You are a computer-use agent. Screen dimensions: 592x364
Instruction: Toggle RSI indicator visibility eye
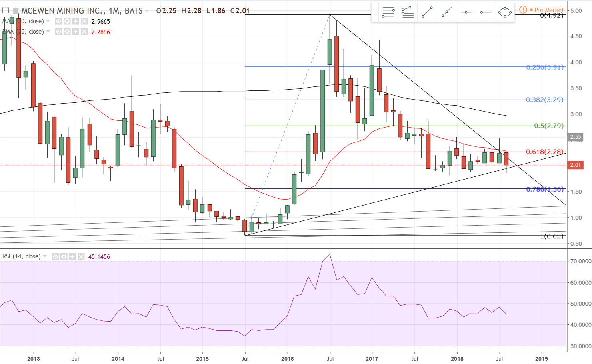click(x=56, y=257)
